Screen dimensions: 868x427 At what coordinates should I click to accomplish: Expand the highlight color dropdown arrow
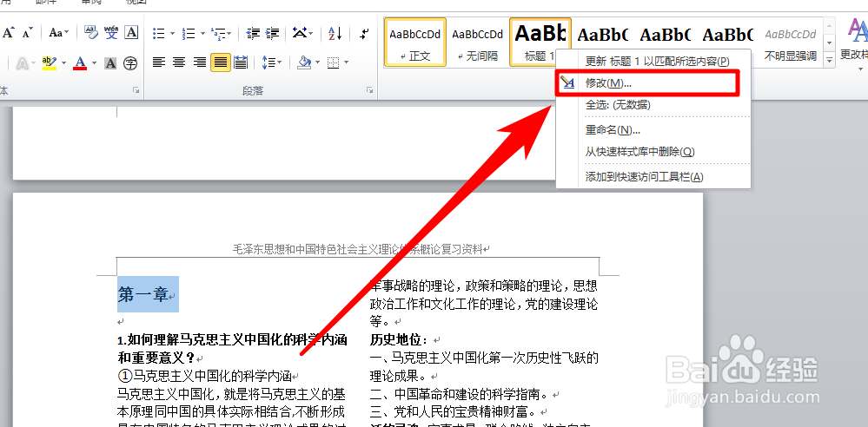[x=63, y=63]
